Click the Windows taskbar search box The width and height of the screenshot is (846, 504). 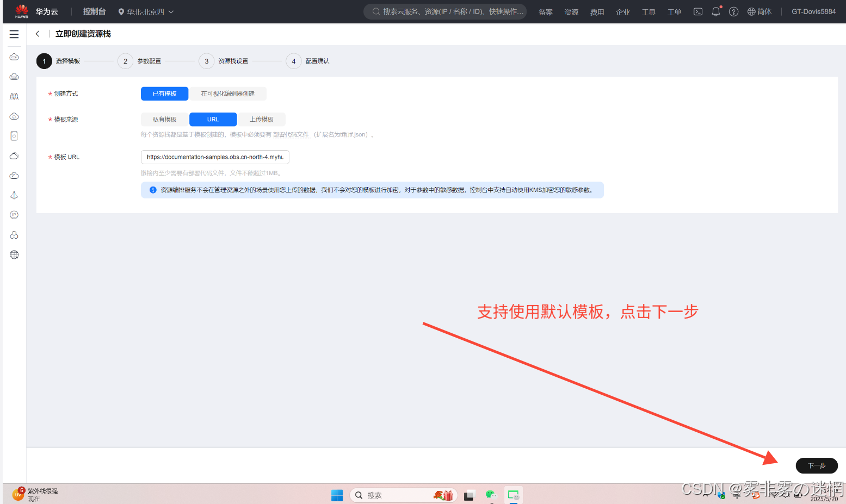[404, 495]
